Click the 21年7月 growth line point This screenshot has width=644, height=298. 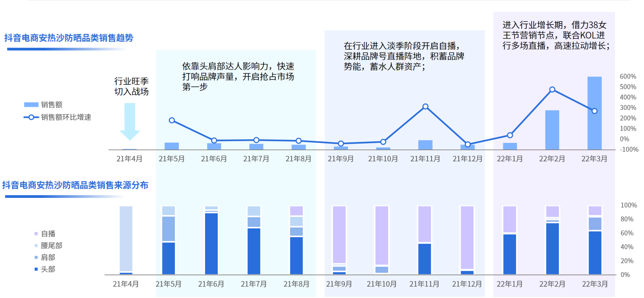pyautogui.click(x=256, y=140)
